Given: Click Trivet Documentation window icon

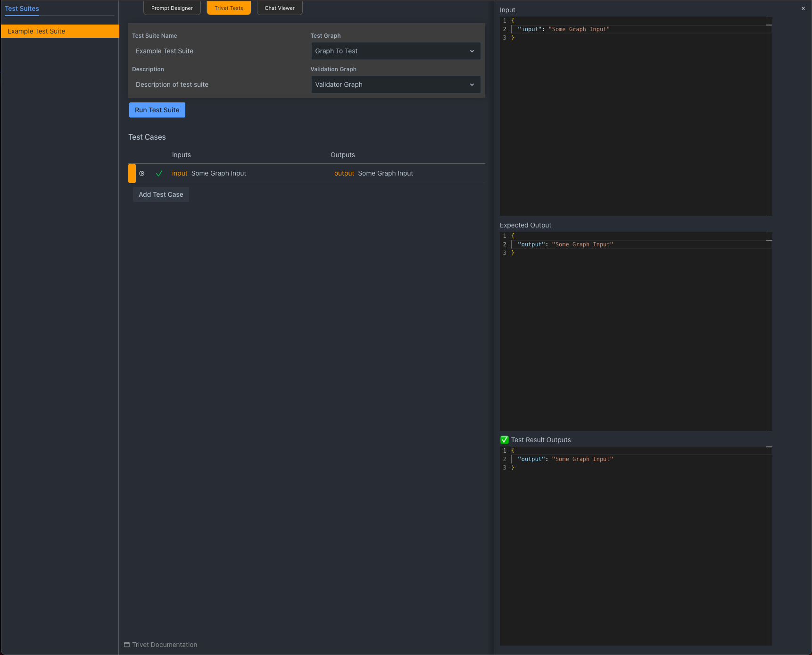Looking at the screenshot, I should [x=127, y=645].
